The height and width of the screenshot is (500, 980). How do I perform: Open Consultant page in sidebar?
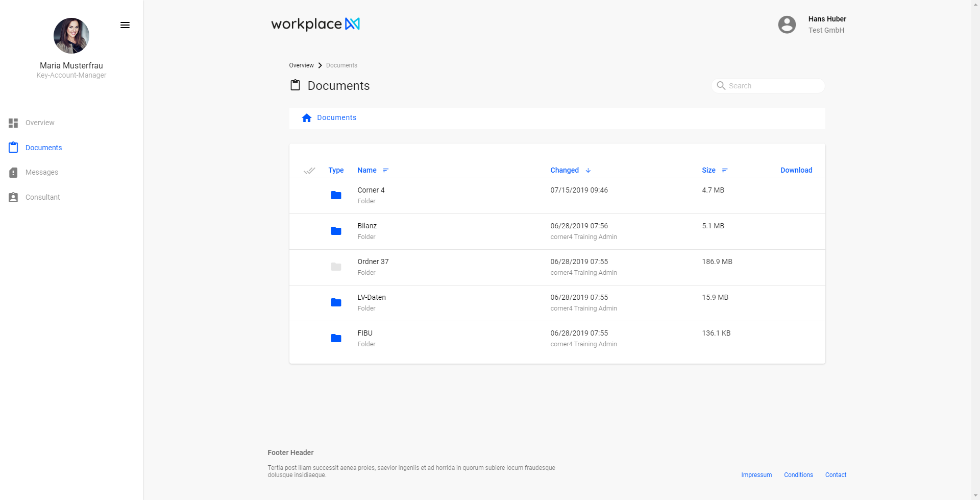[43, 197]
